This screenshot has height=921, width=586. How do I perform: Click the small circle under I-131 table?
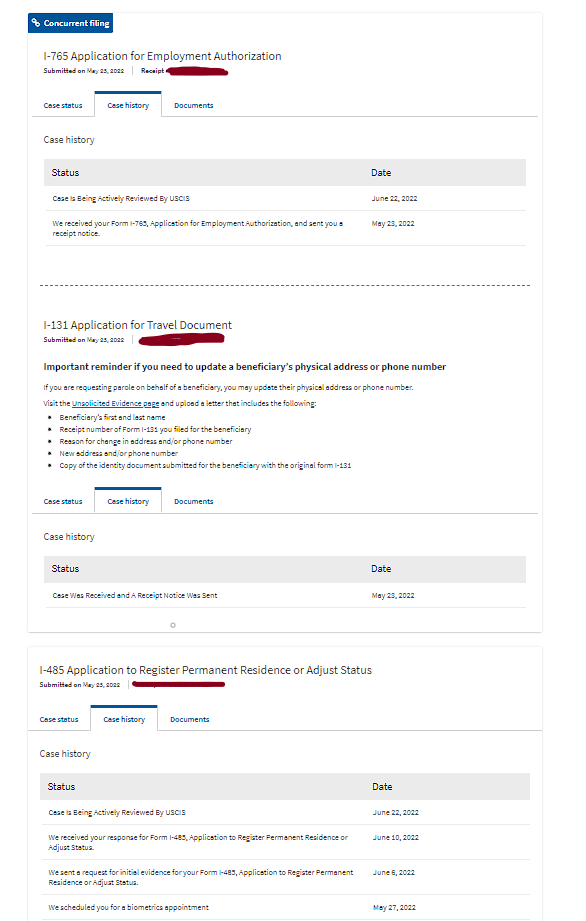[x=173, y=625]
